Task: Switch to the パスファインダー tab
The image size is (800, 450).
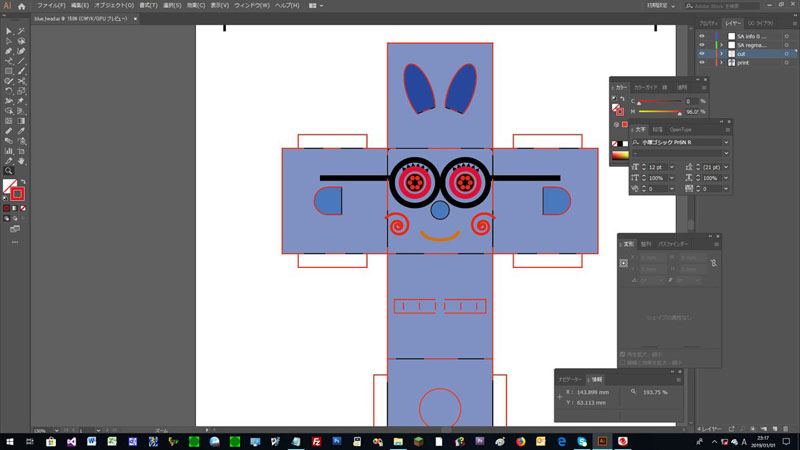Action: pyautogui.click(x=673, y=244)
